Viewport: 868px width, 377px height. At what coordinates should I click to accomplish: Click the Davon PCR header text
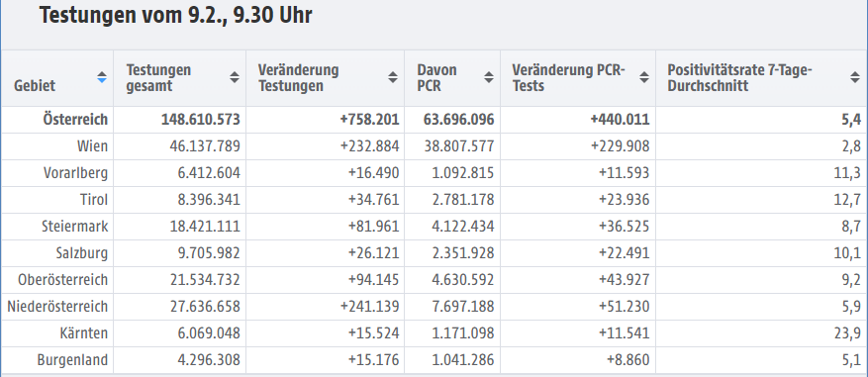click(437, 78)
